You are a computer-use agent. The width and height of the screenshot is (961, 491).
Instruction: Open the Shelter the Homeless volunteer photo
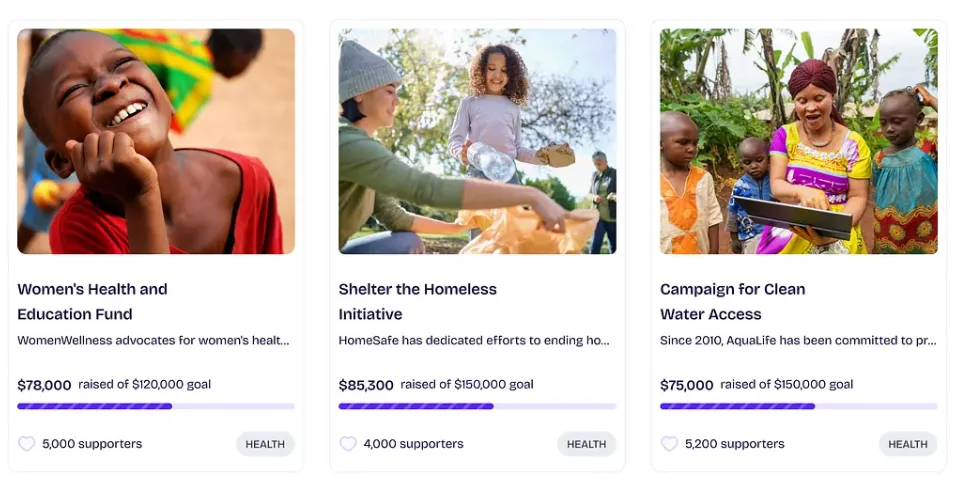(x=477, y=141)
